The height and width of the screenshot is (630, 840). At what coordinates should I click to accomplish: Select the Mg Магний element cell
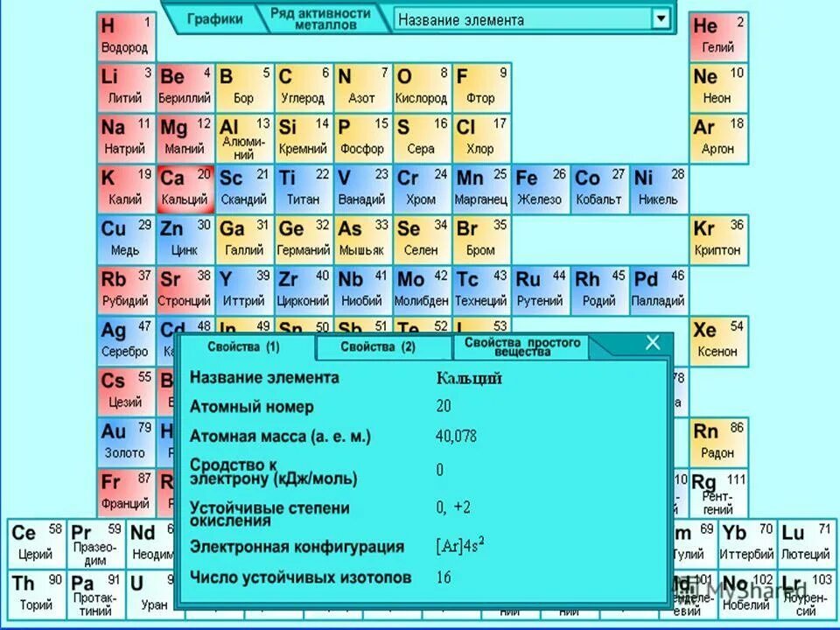[x=185, y=138]
